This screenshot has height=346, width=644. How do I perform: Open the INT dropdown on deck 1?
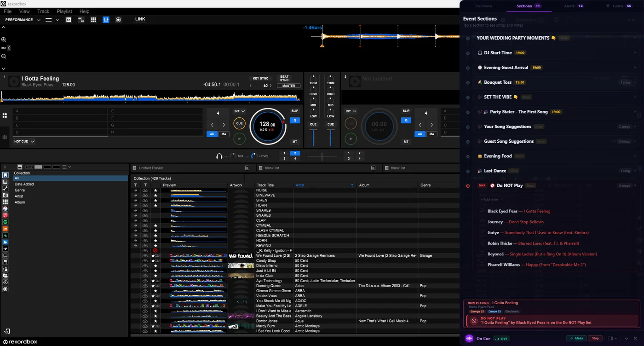click(239, 111)
